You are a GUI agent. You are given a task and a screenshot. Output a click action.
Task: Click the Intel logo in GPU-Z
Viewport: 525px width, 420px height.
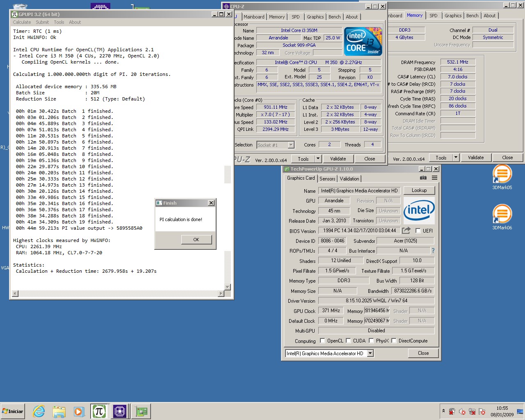click(x=419, y=210)
